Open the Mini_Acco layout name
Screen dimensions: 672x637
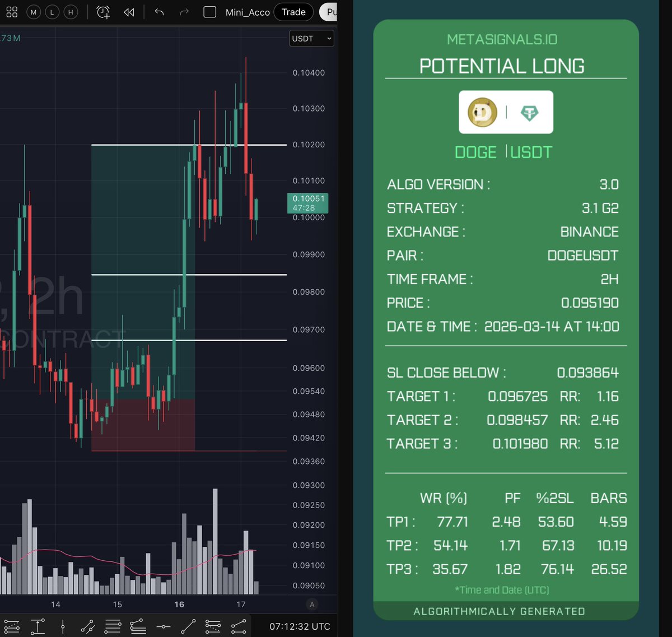point(248,12)
